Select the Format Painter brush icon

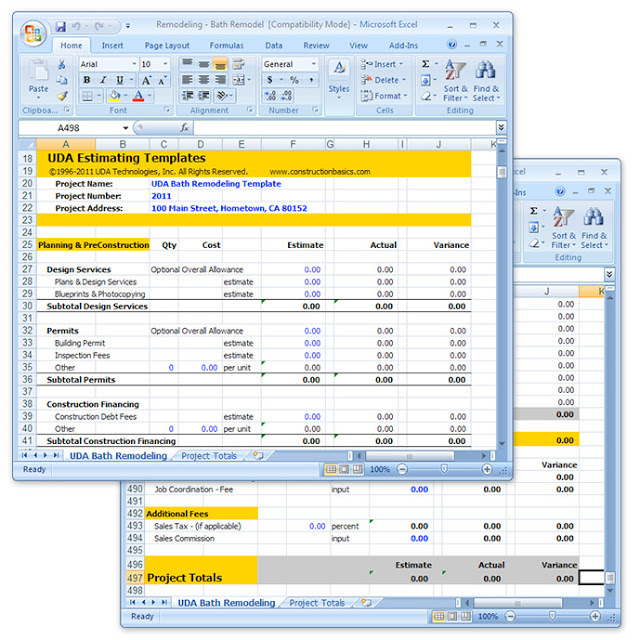coord(62,96)
